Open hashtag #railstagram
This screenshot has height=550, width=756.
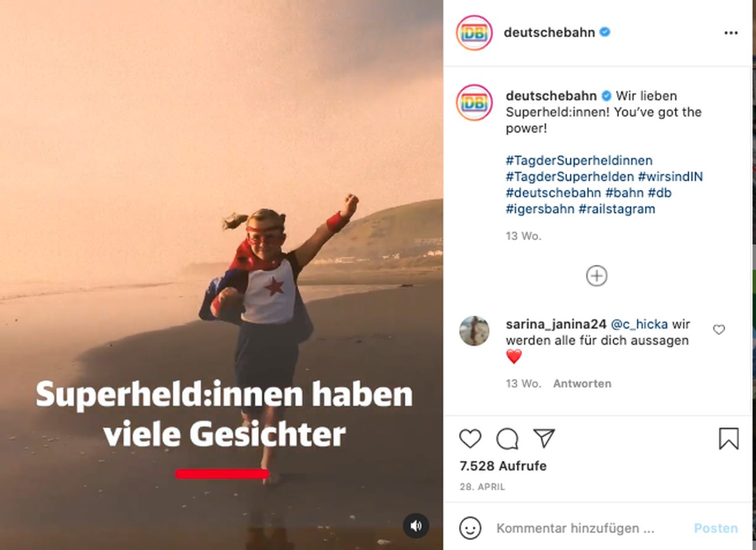(617, 209)
